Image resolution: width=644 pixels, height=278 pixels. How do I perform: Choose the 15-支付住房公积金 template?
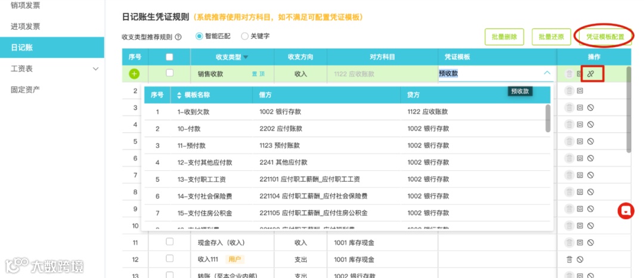(x=346, y=213)
